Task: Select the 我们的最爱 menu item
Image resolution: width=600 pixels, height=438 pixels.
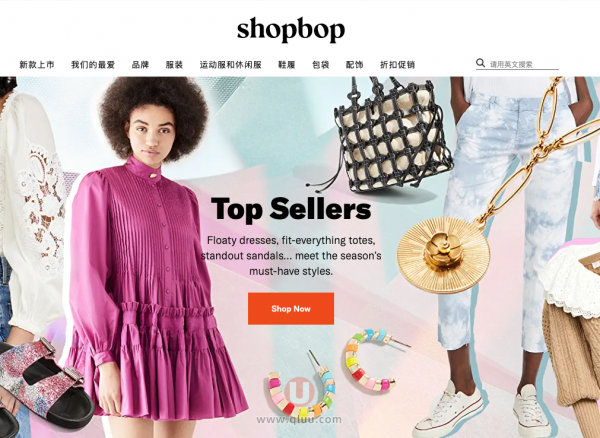Action: (93, 65)
